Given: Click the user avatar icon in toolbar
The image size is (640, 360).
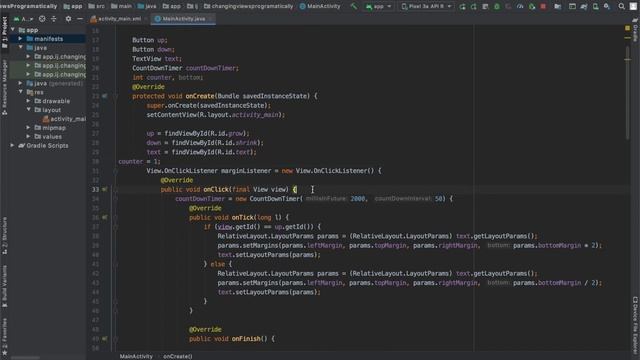Looking at the screenshot, I should [633, 7].
